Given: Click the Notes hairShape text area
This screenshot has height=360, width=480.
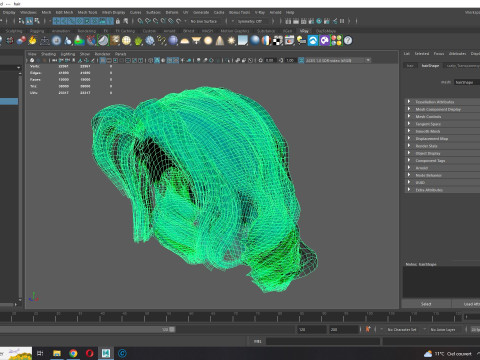Looking at the screenshot, I should pos(441,282).
